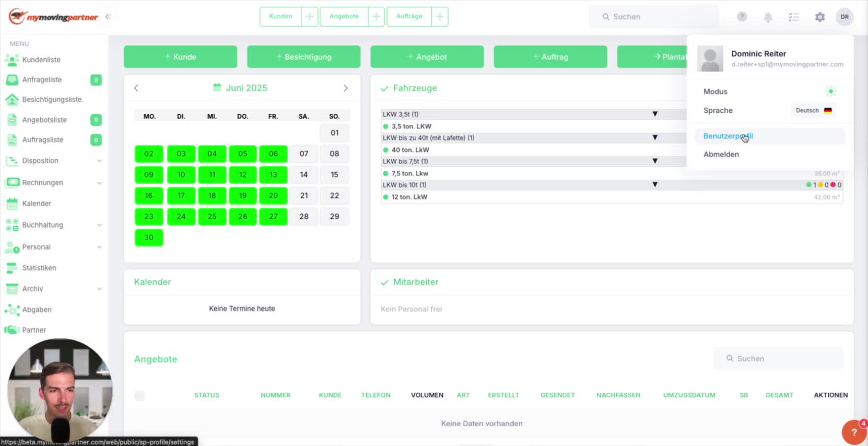Expand the Archiv submenu
Viewport: 868px width, 446px height.
point(99,289)
